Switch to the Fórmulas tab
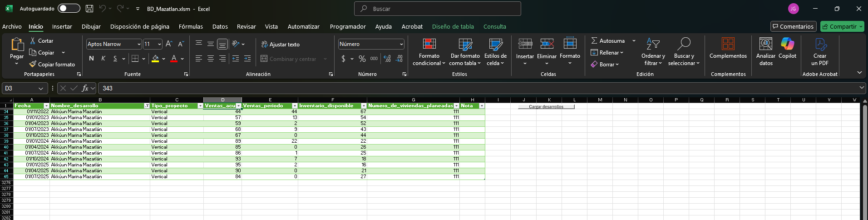Viewport: 868px width, 220px height. click(191, 27)
